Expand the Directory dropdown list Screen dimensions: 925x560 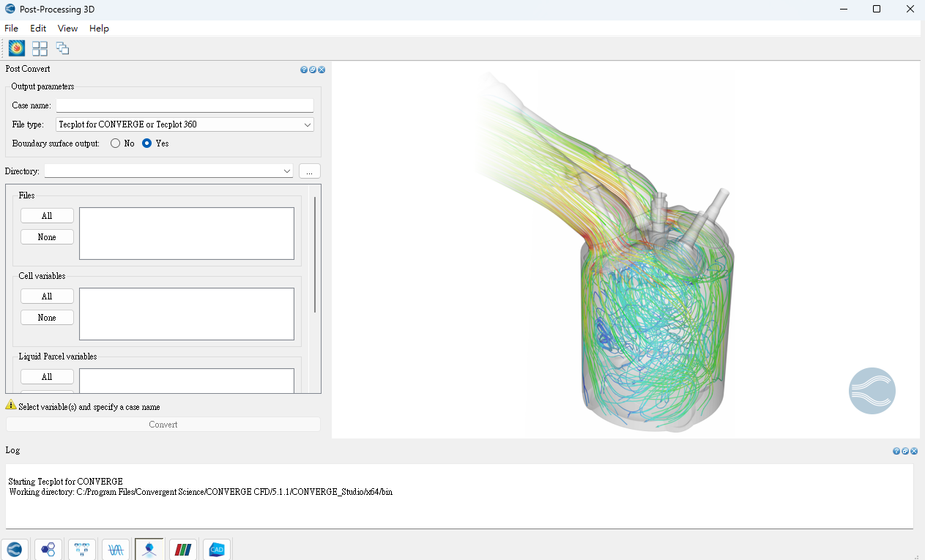[x=286, y=171]
